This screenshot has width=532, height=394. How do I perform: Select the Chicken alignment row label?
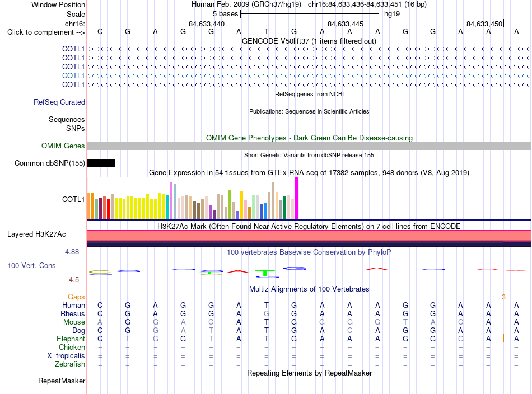(x=72, y=347)
